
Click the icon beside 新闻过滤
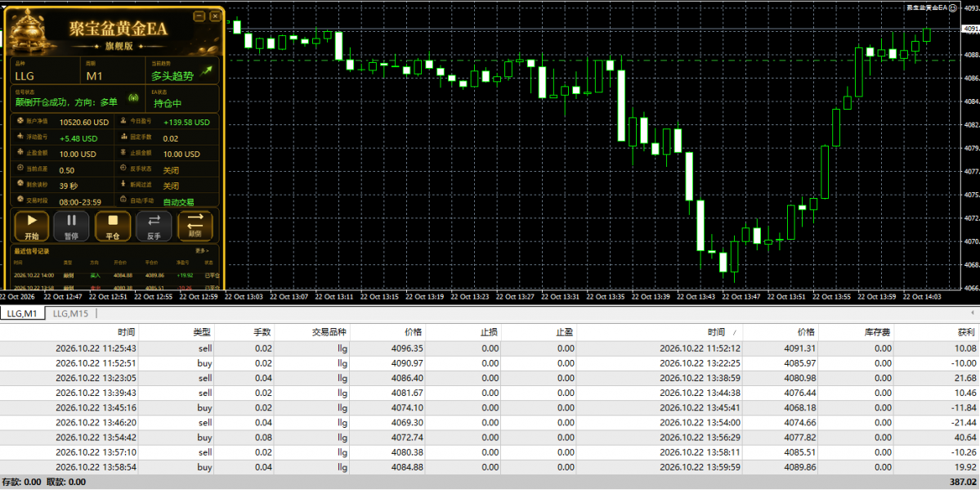point(123,185)
